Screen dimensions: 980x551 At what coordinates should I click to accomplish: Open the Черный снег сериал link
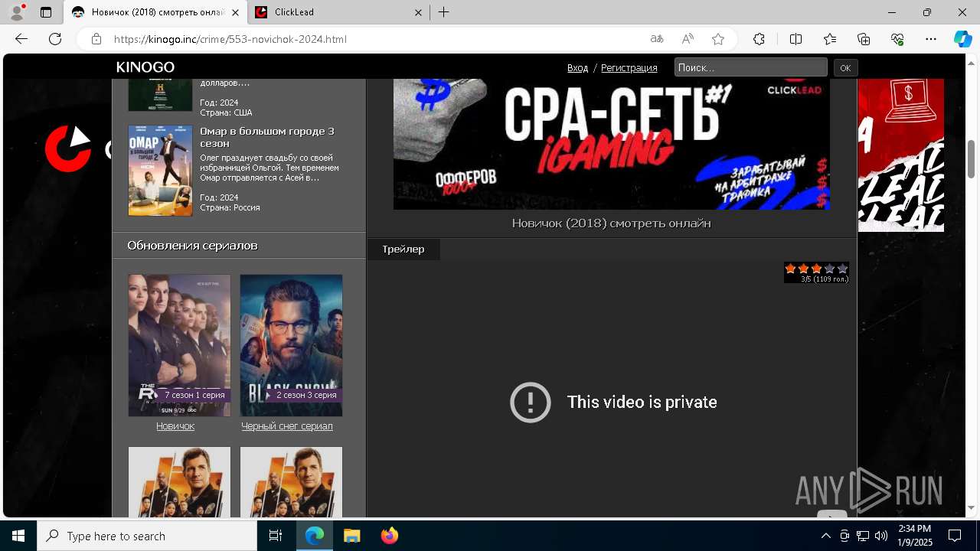[x=287, y=426]
